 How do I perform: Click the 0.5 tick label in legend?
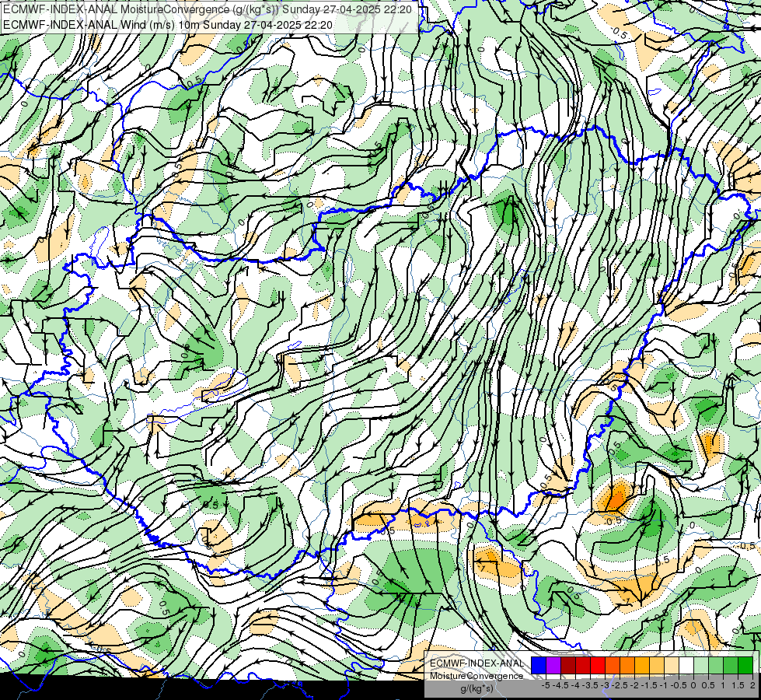click(x=708, y=685)
